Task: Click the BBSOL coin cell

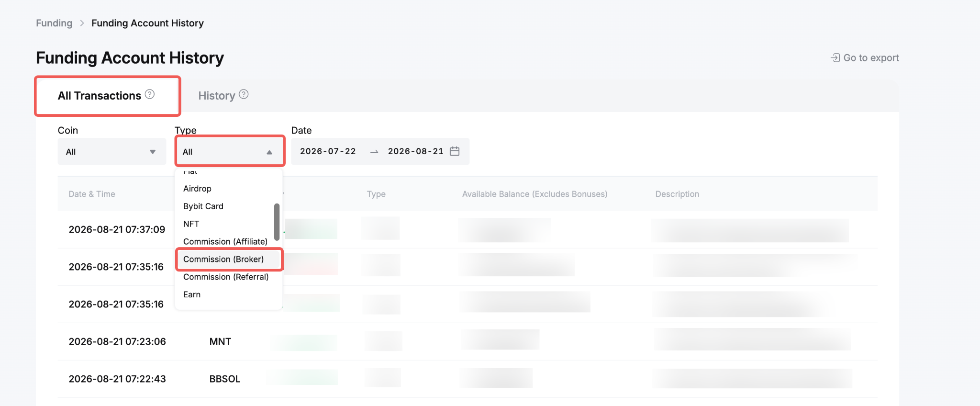Action: point(225,379)
